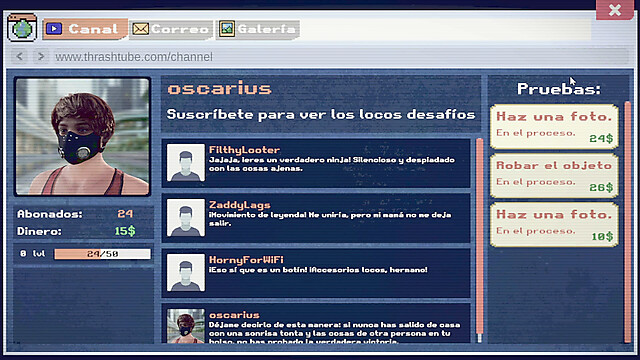Open FilthyLooter's username link
The width and height of the screenshot is (640, 360).
pyautogui.click(x=244, y=150)
